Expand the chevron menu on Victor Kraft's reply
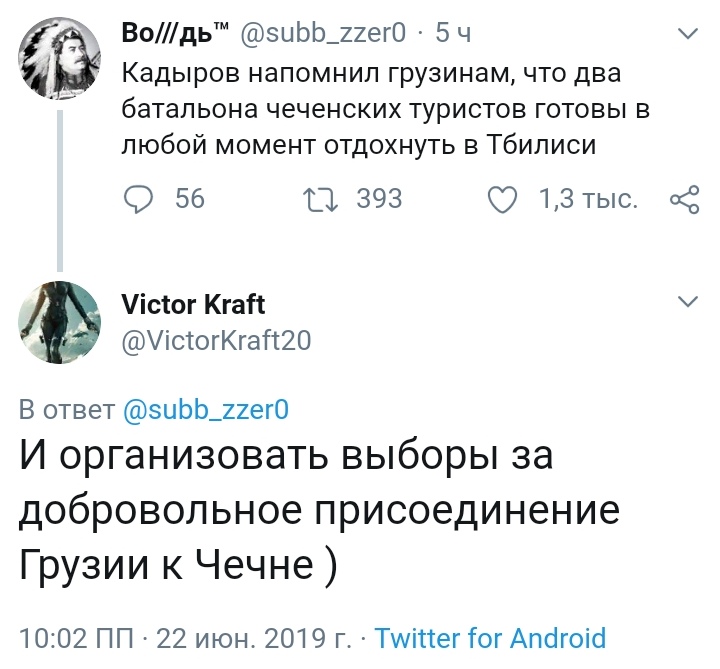The width and height of the screenshot is (720, 669). [x=688, y=302]
